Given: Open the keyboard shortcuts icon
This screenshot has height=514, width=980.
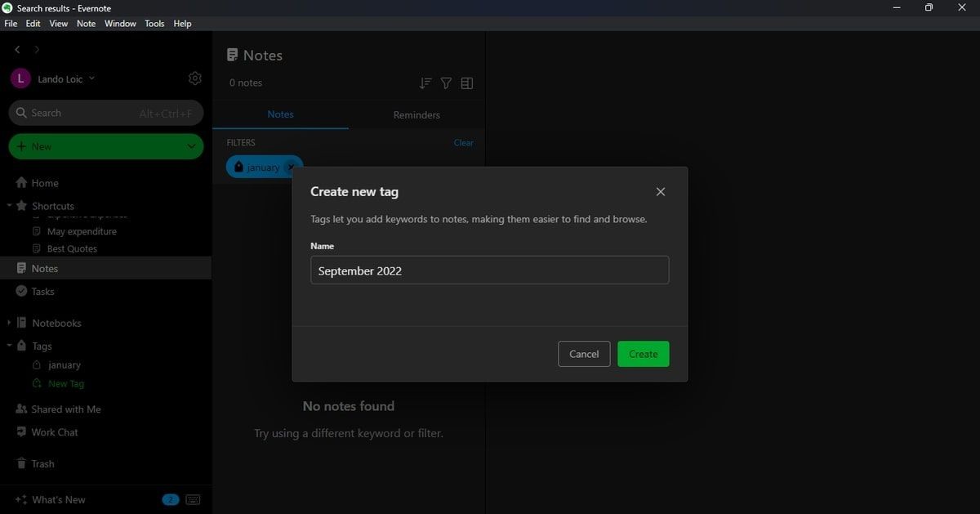Looking at the screenshot, I should (x=193, y=499).
